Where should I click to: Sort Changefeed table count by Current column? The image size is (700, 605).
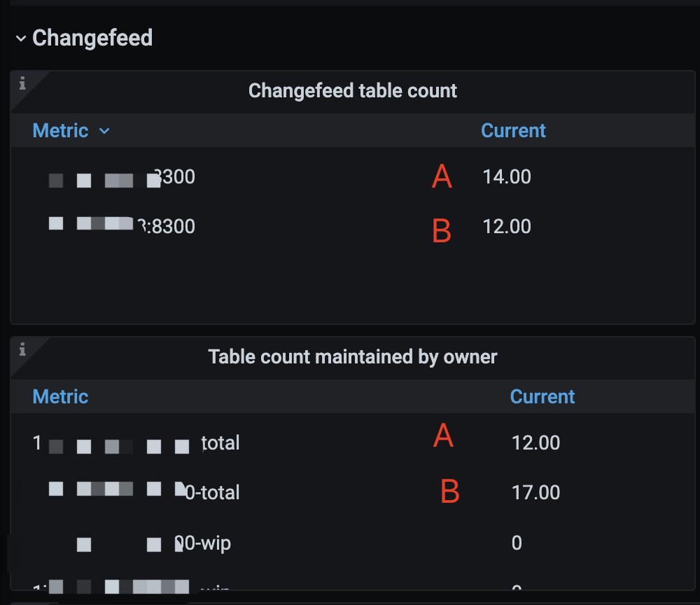[513, 131]
